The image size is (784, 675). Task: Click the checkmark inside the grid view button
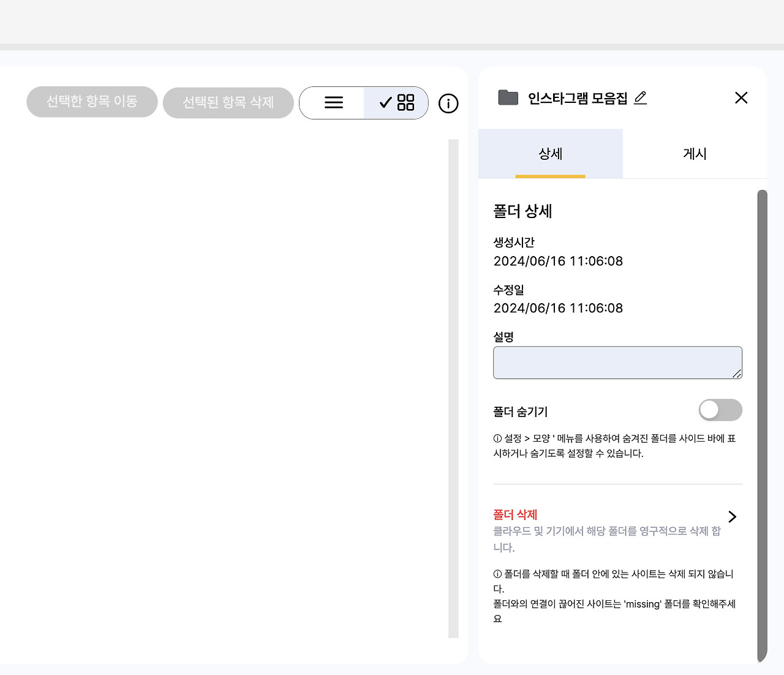point(385,103)
